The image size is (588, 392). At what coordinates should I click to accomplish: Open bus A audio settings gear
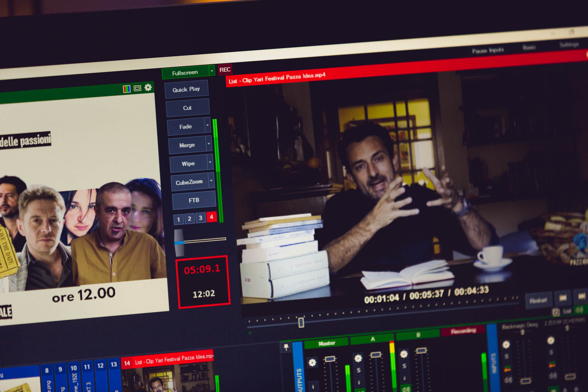tap(358, 358)
